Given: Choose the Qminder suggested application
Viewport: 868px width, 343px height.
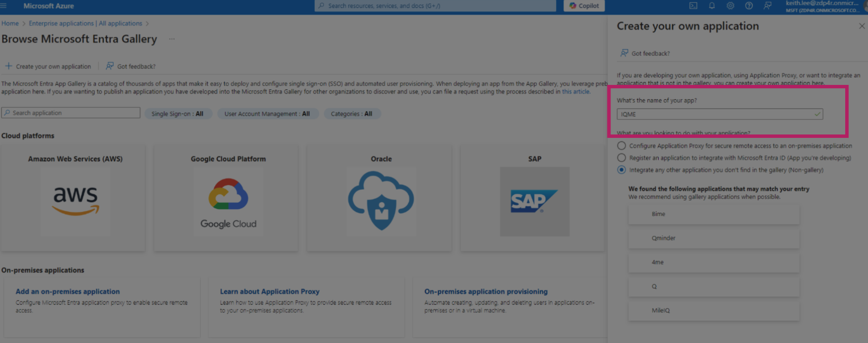Looking at the screenshot, I should [x=714, y=238].
